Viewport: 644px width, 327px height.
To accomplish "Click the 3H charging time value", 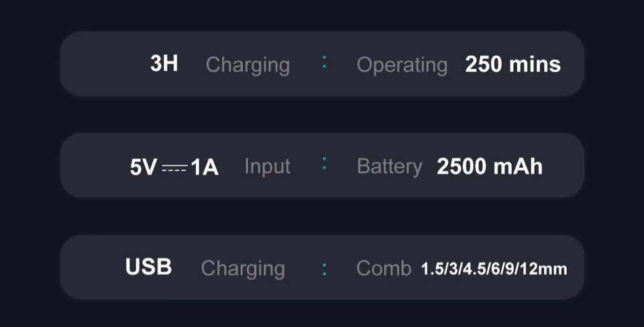I will tap(164, 64).
